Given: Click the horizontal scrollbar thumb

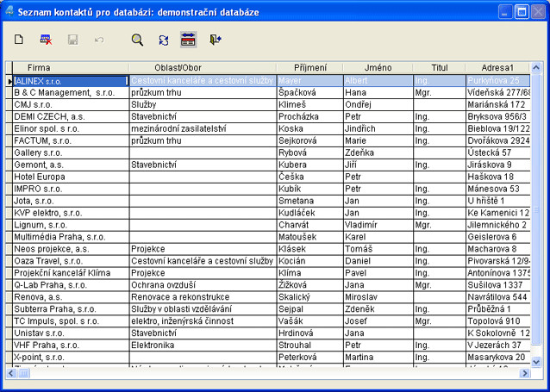Looking at the screenshot, I should coord(23,373).
